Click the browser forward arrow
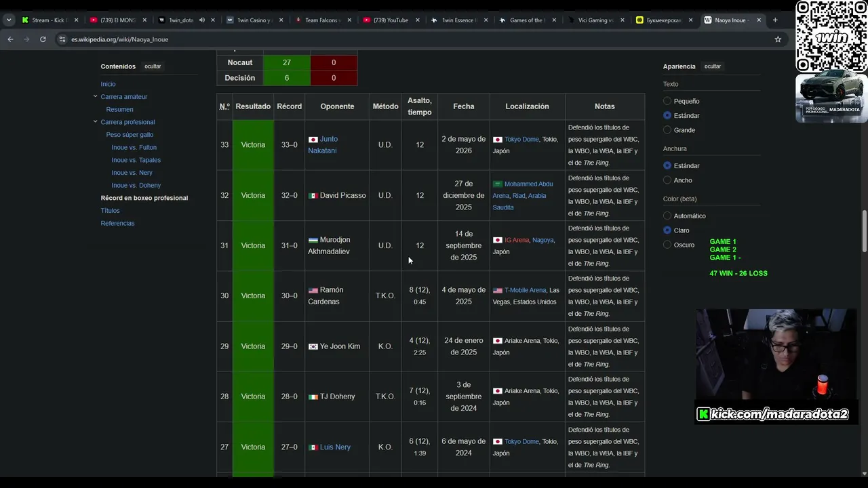Image resolution: width=868 pixels, height=488 pixels. pyautogui.click(x=26, y=39)
